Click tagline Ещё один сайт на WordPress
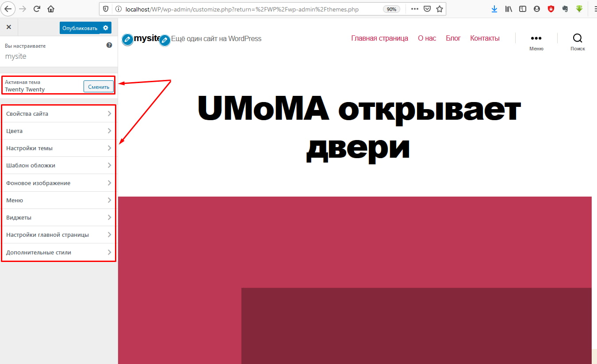Image resolution: width=597 pixels, height=364 pixels. point(216,38)
